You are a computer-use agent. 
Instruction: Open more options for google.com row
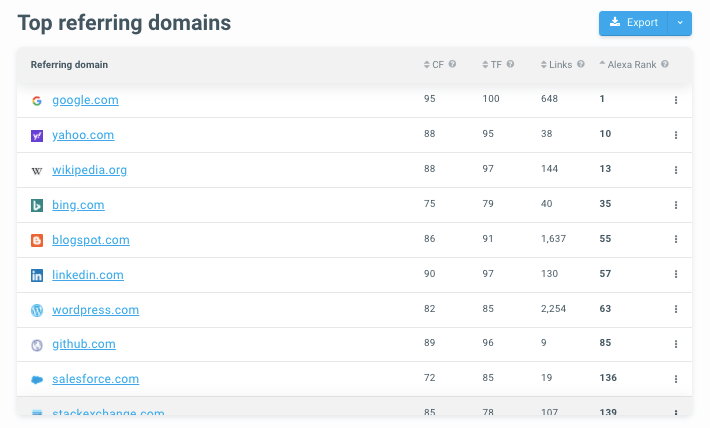coord(676,100)
